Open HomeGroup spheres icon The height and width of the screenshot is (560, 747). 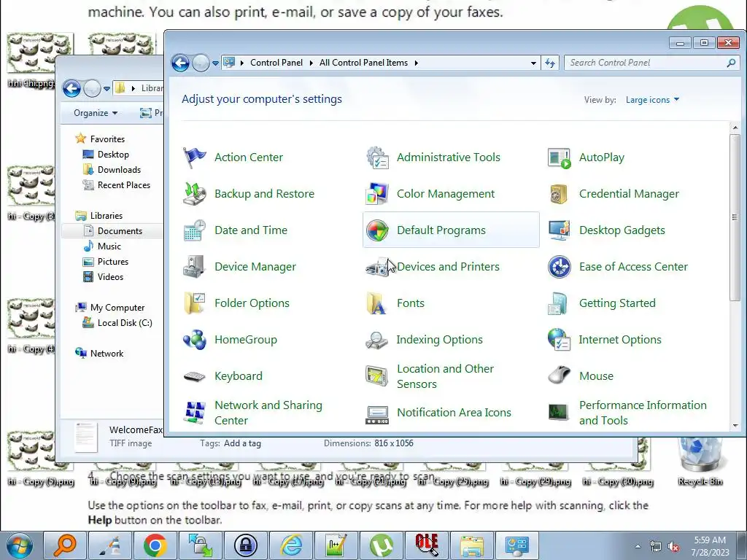tap(194, 340)
